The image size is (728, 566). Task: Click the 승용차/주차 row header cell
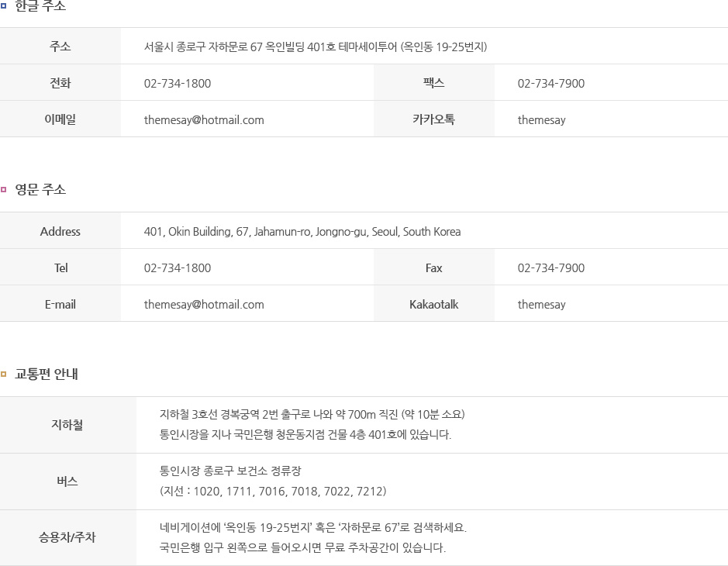(x=67, y=537)
